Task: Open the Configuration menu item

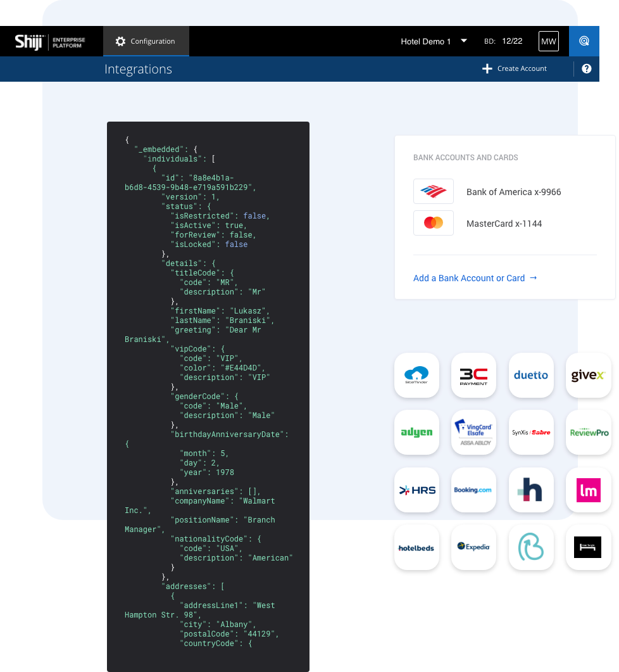Action: pyautogui.click(x=146, y=41)
